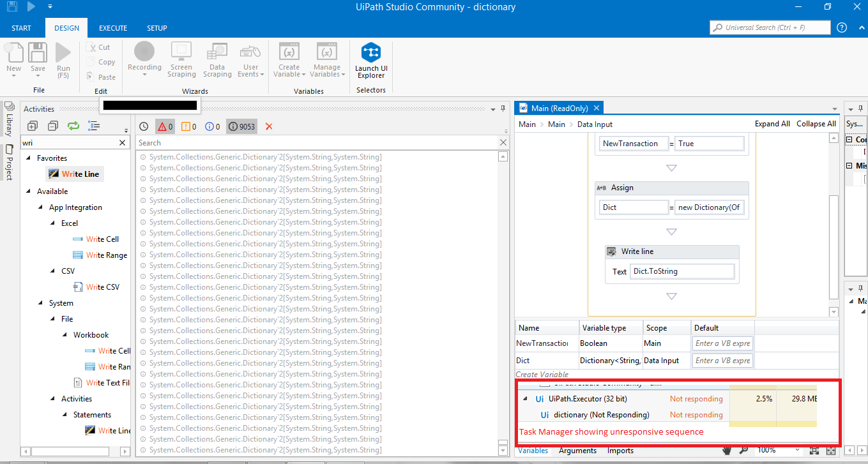Toggle the trace filter showing 9053
The image size is (868, 464).
241,126
